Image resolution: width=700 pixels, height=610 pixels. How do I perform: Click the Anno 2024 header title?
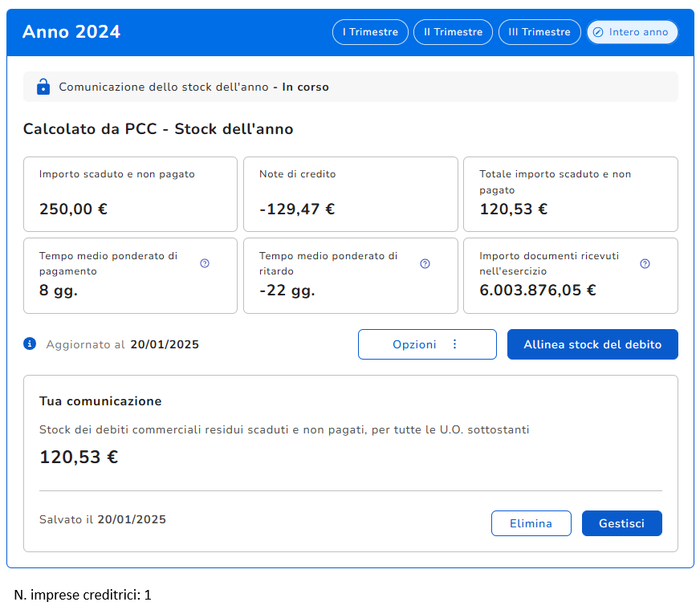coord(71,32)
